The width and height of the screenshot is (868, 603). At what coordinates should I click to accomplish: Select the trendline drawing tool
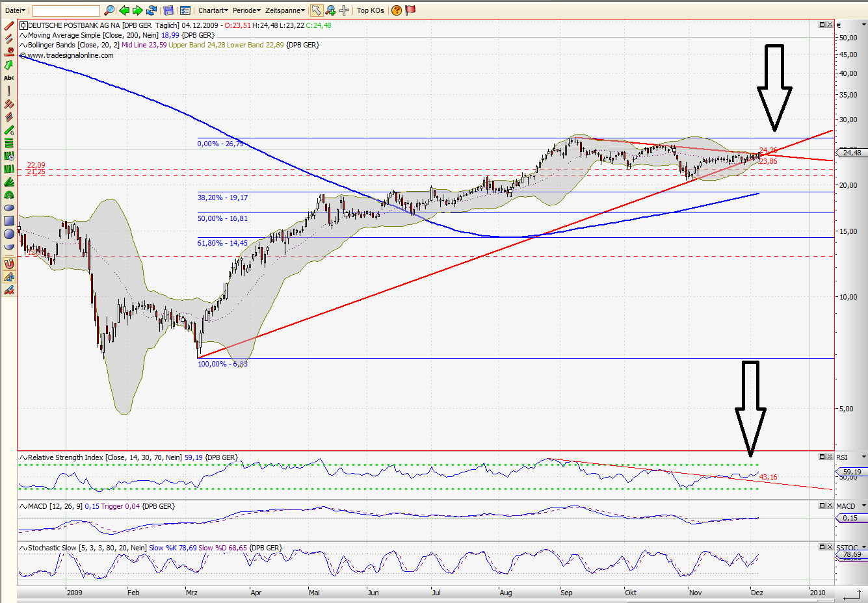(8, 25)
